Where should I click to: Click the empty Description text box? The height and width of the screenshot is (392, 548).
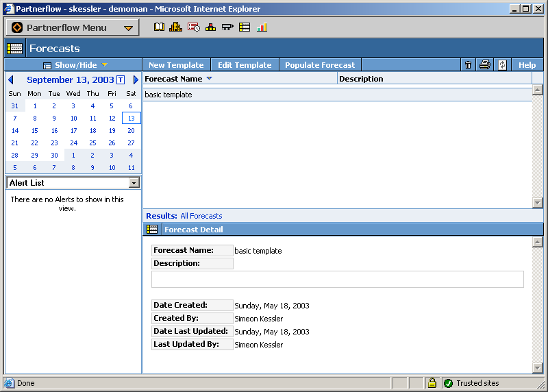pos(338,279)
